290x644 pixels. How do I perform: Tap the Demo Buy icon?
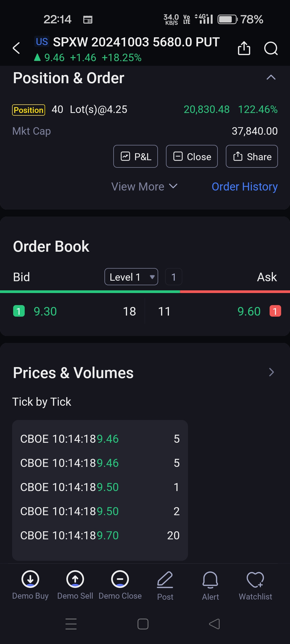pos(30,579)
